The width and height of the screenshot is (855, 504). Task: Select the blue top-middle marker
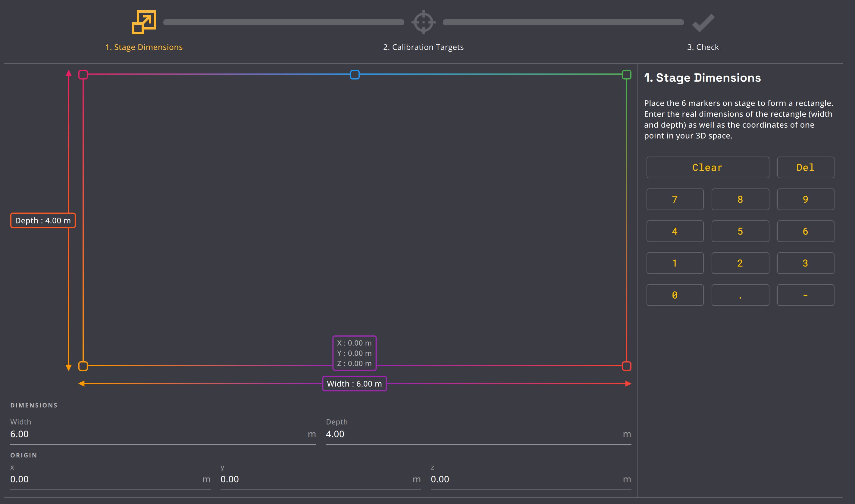click(x=354, y=75)
